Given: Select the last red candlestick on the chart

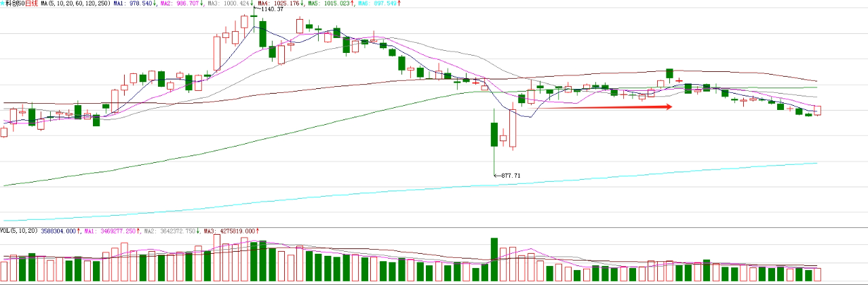Looking at the screenshot, I should pos(817,110).
